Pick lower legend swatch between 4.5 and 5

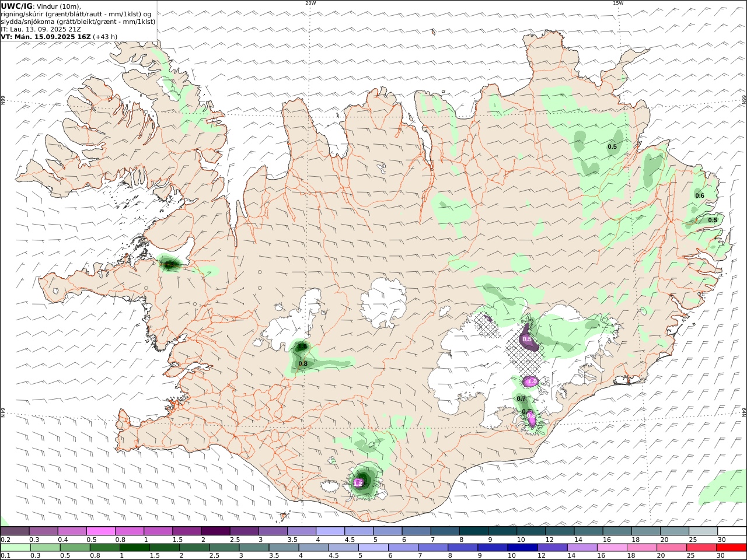pos(343,548)
